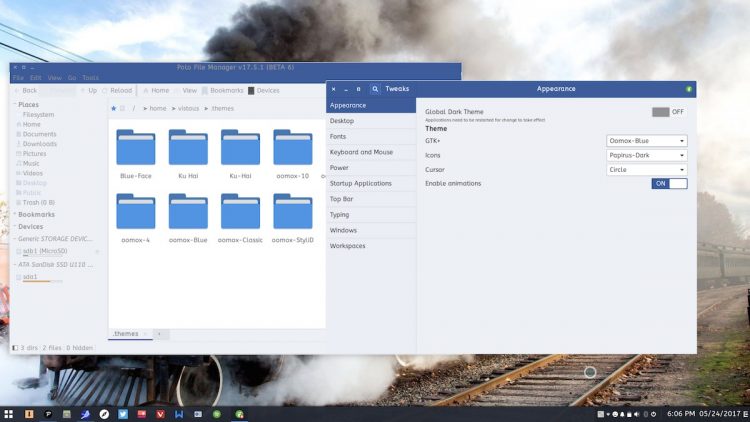
Task: Open the Edit menu in Polo
Action: tap(35, 78)
